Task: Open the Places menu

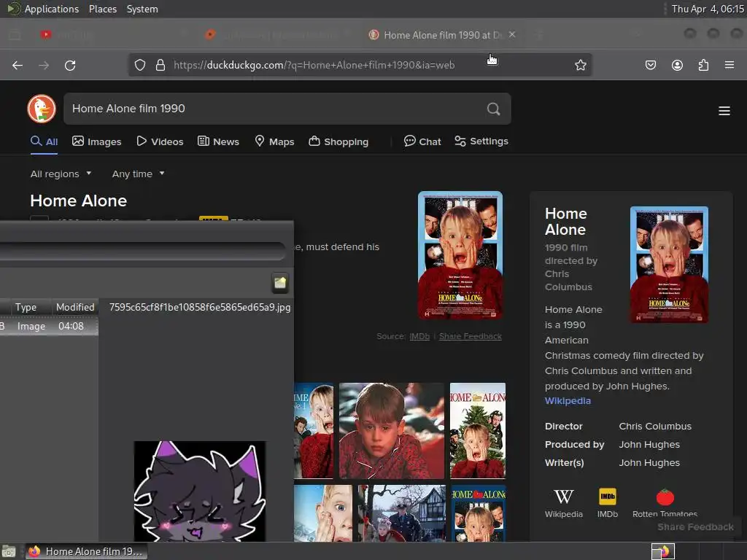Action: 103,9
